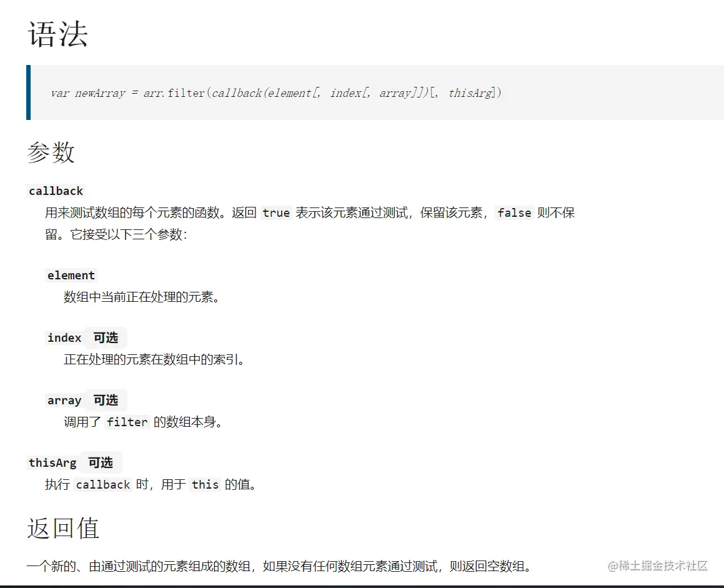724x588 pixels.
Task: Click the 参数 heading
Action: pos(51,152)
